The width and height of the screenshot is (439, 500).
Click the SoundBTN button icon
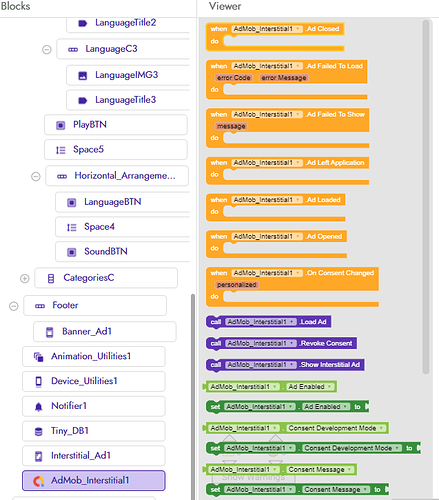pos(71,252)
